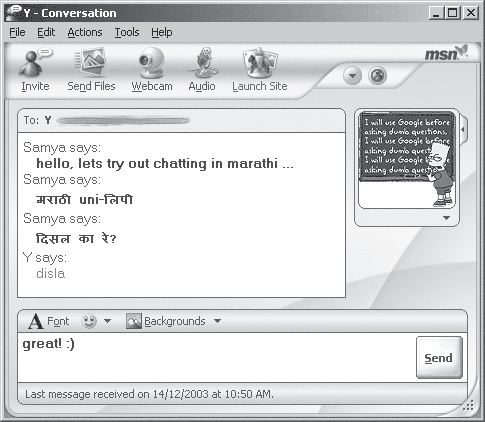Viewport: 485px width, 422px height.
Task: Click the smiley emoticon button
Action: (x=89, y=321)
